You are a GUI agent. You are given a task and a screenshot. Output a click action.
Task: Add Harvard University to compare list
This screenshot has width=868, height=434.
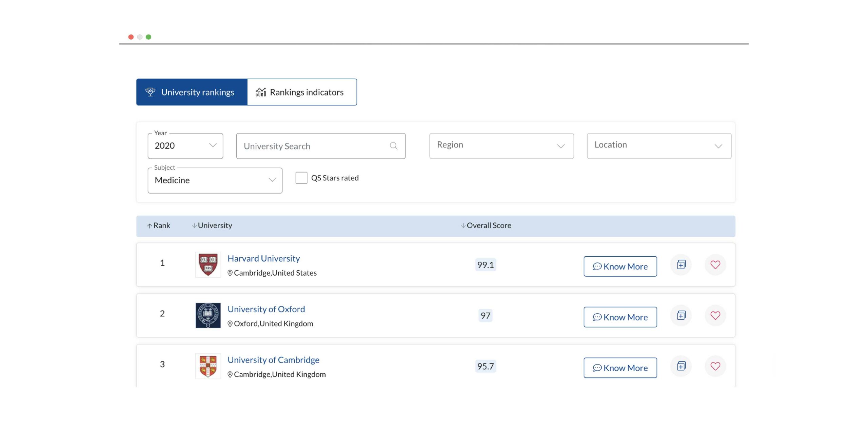point(681,264)
